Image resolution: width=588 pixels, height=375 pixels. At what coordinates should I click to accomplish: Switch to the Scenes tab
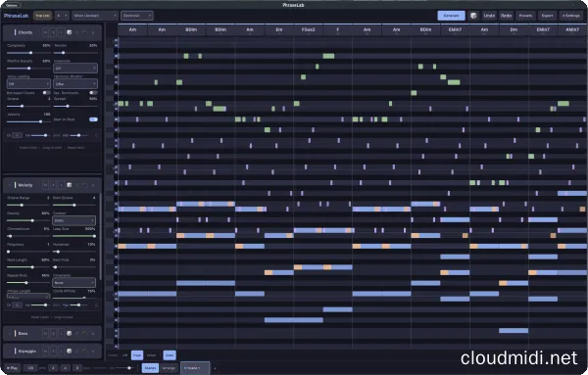tap(150, 368)
